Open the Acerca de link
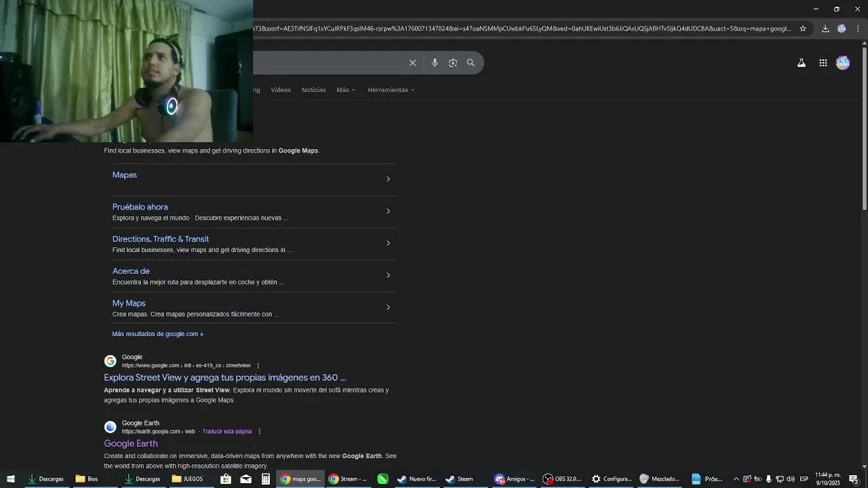This screenshot has width=868, height=488. pyautogui.click(x=131, y=271)
